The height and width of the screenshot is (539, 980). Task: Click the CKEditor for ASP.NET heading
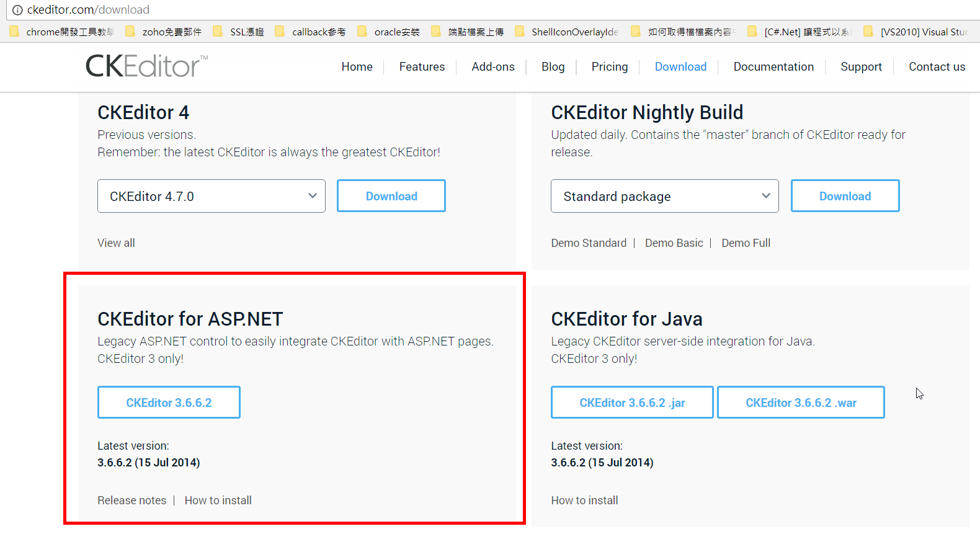[x=190, y=319]
